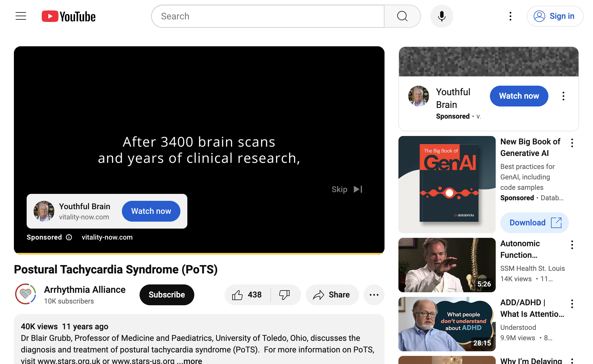Click the yellow ad progress bar
This screenshot has width=593, height=364.
point(199,253)
